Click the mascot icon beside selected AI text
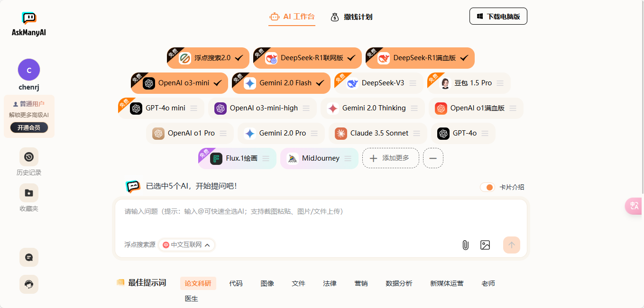The height and width of the screenshot is (308, 644). [133, 186]
